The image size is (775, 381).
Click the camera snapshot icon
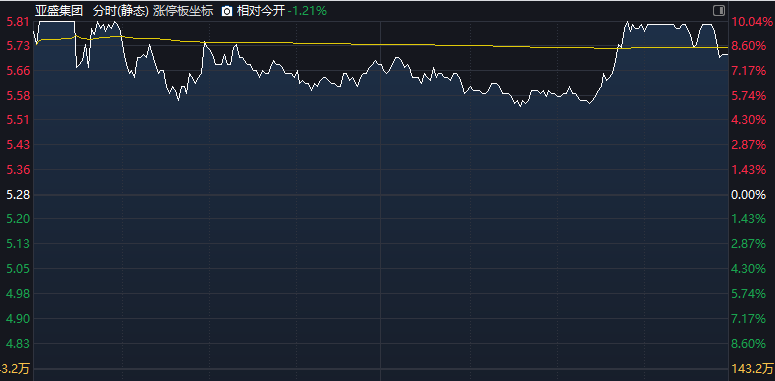(227, 11)
